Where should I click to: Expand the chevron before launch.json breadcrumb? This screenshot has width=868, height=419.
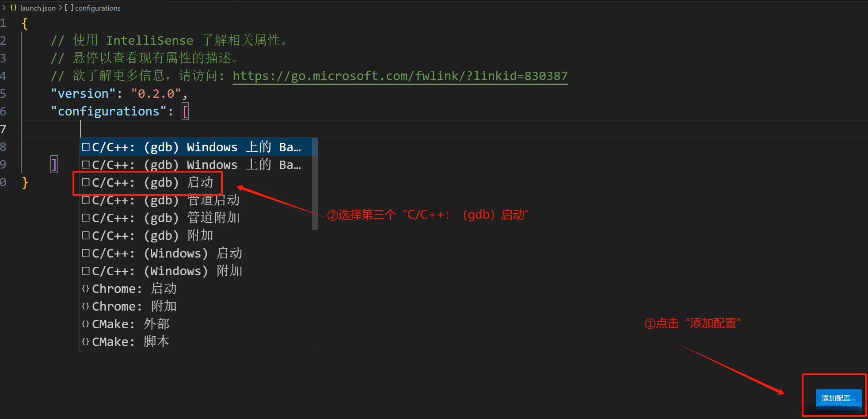pyautogui.click(x=4, y=8)
